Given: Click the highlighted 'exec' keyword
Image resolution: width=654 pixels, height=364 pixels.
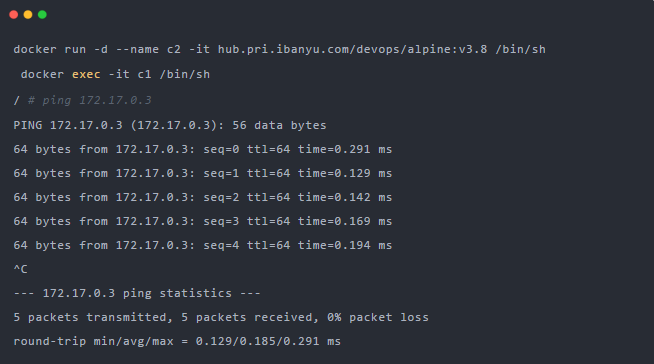Looking at the screenshot, I should pyautogui.click(x=86, y=74).
